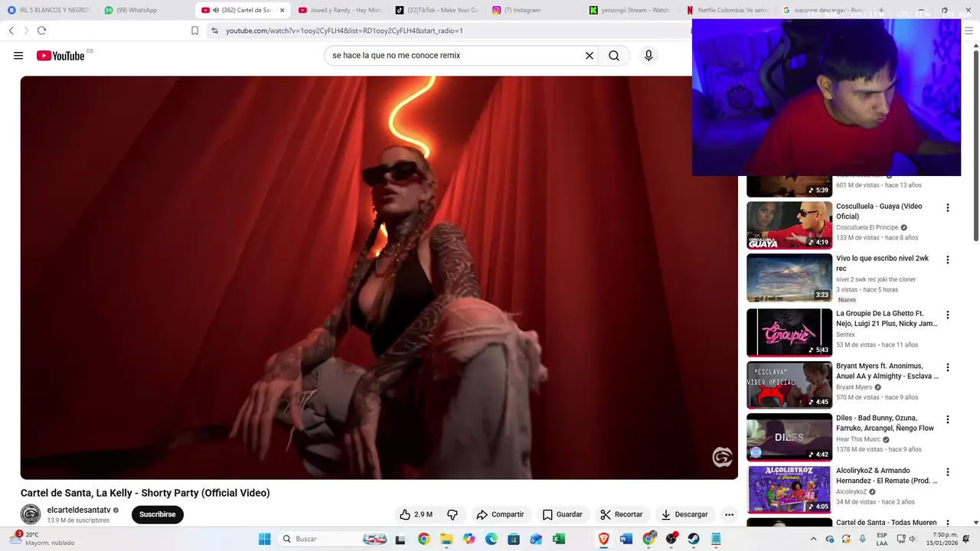980x551 pixels.
Task: Launch Brave browser from the taskbar
Action: click(x=604, y=539)
